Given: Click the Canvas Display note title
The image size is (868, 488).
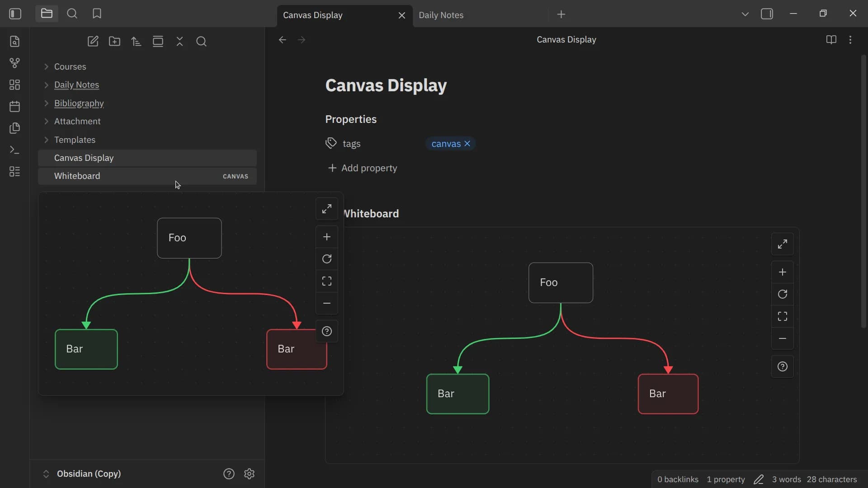Looking at the screenshot, I should [386, 85].
